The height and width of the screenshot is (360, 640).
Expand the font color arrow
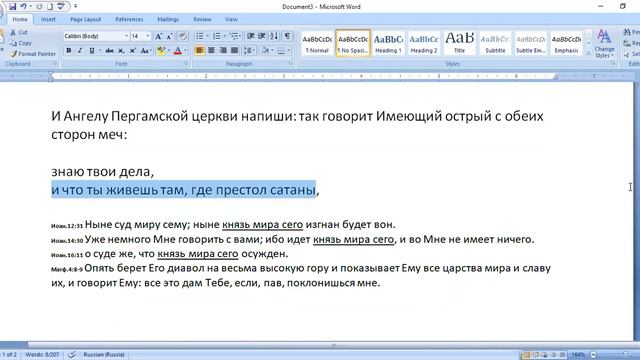tap(186, 51)
